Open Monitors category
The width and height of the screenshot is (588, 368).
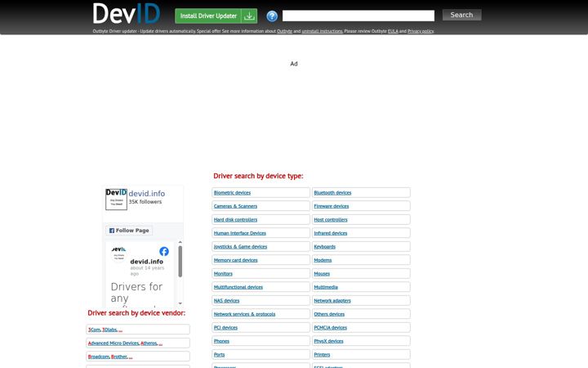coord(223,274)
